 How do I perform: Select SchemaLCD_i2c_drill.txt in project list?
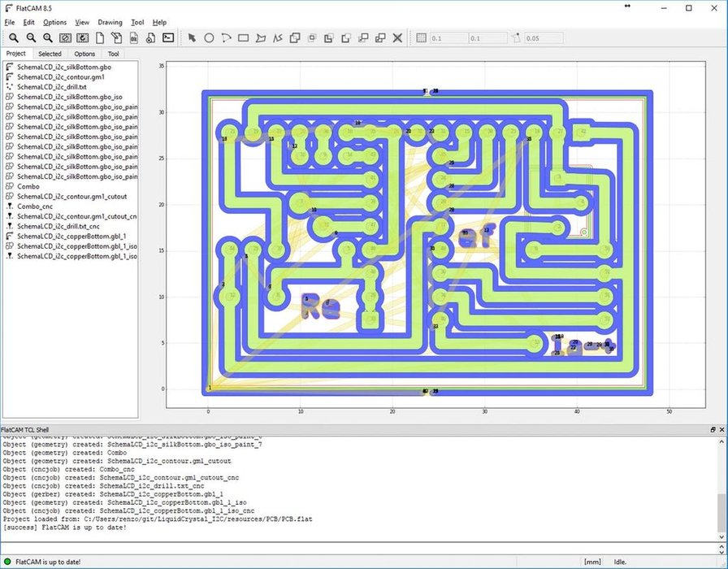(x=51, y=87)
